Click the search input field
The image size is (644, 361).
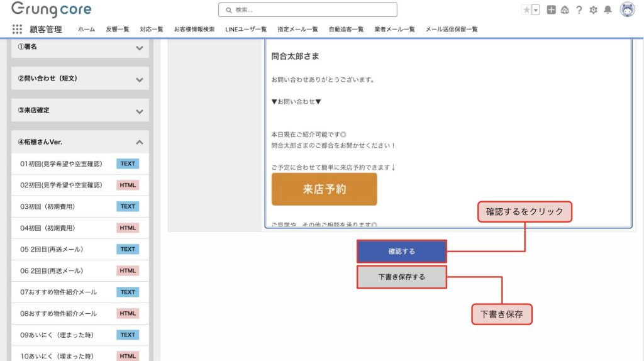pos(308,10)
